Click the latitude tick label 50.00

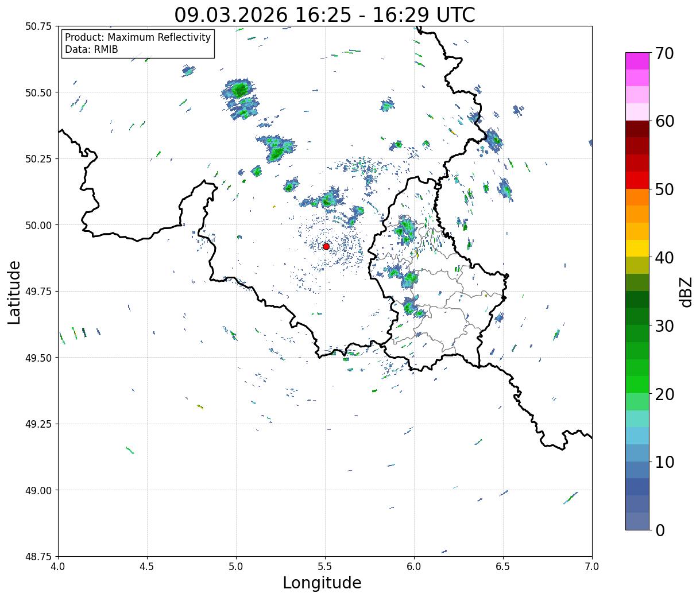click(38, 225)
